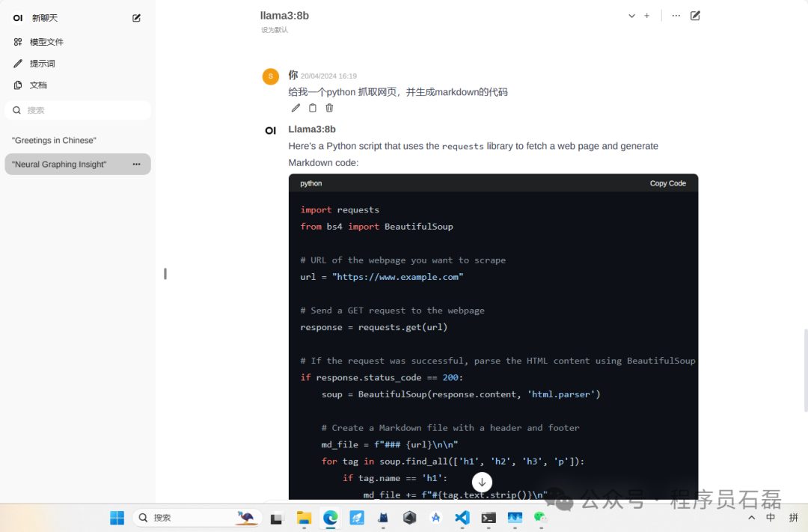Select the "Greetings in Chinese" chat
This screenshot has width=808, height=532.
54,141
